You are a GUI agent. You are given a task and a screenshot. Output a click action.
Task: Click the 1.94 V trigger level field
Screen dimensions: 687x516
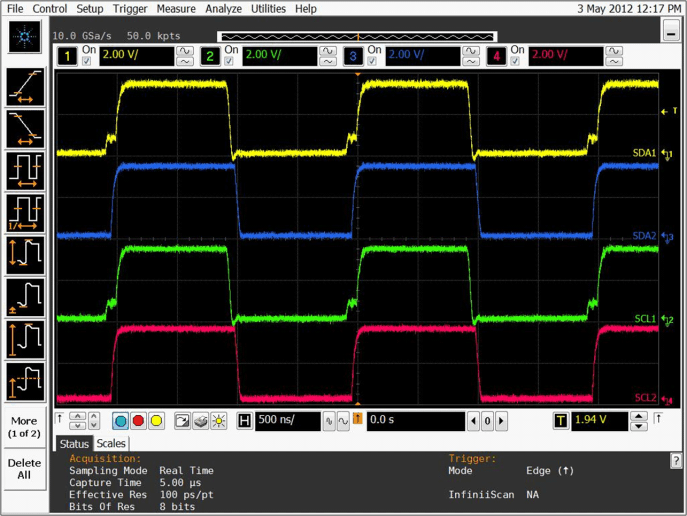coord(601,421)
